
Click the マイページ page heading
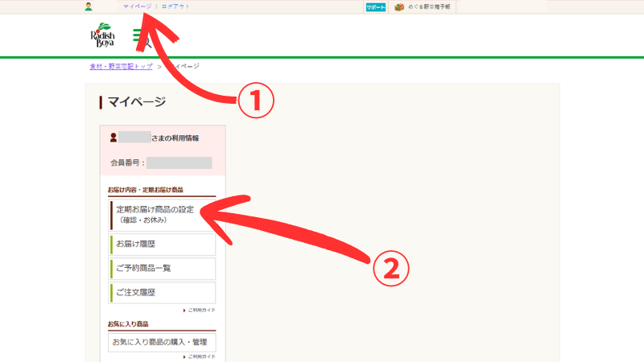[x=136, y=102]
